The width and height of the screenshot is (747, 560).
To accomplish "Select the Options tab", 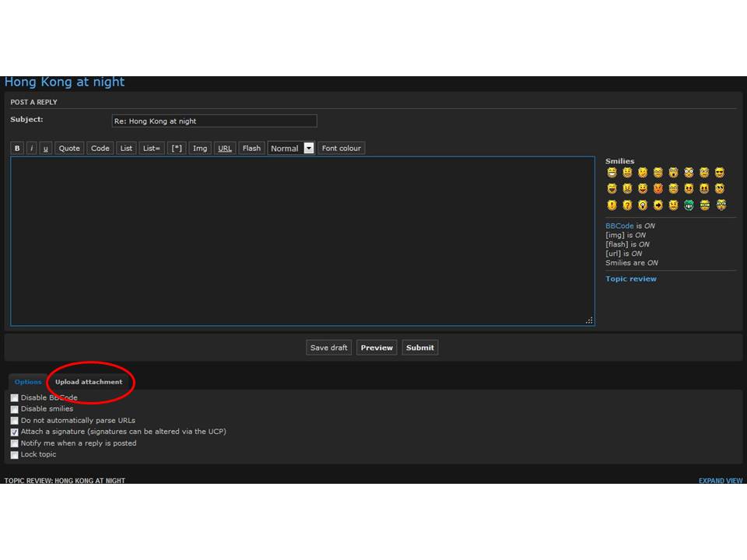I will (28, 382).
